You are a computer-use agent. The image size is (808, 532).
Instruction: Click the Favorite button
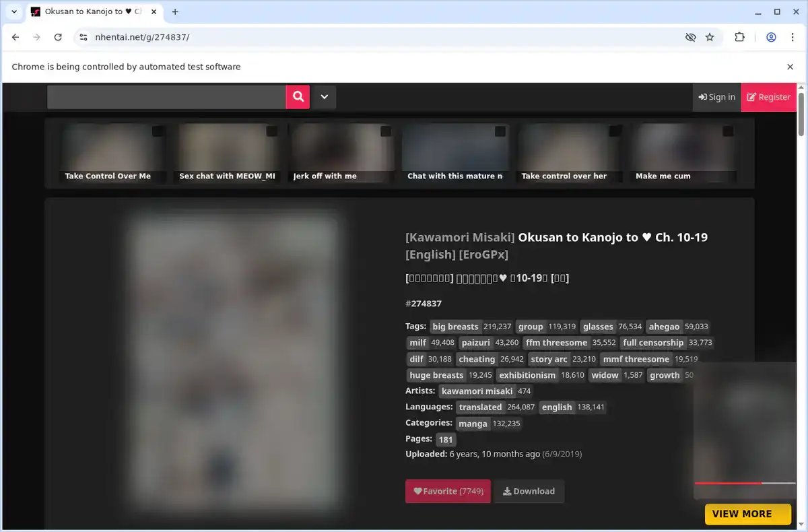click(448, 491)
